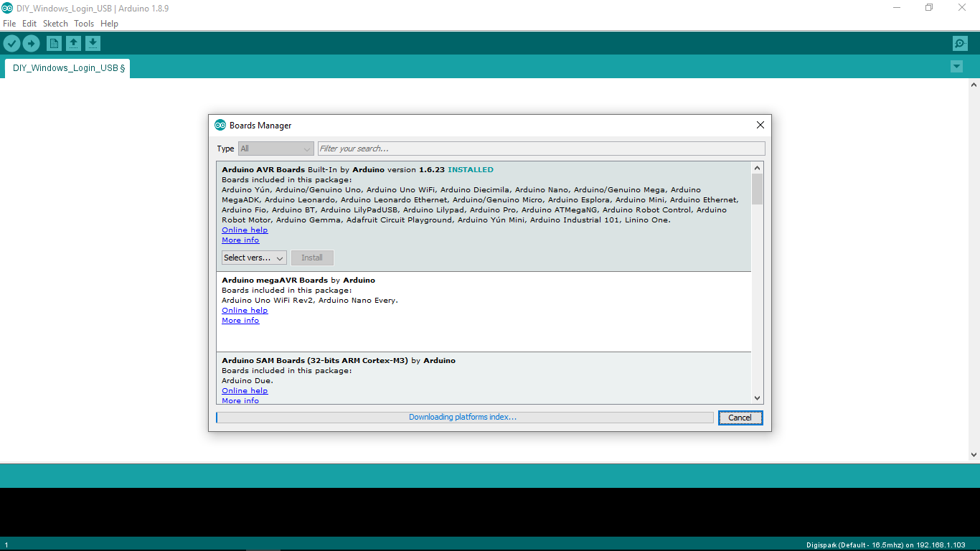
Task: Click boards list scroll up arrow
Action: pos(757,167)
